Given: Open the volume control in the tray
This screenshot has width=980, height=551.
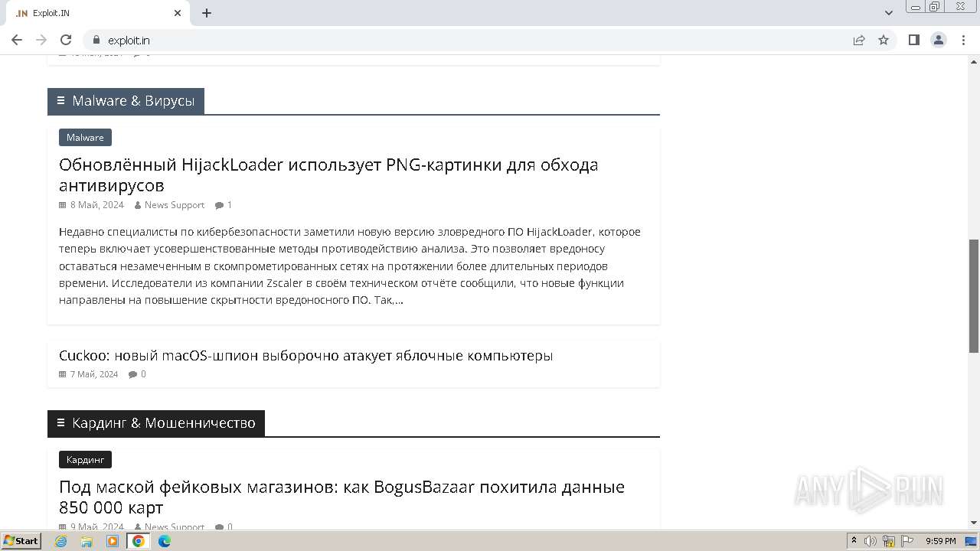Looking at the screenshot, I should pos(871,541).
